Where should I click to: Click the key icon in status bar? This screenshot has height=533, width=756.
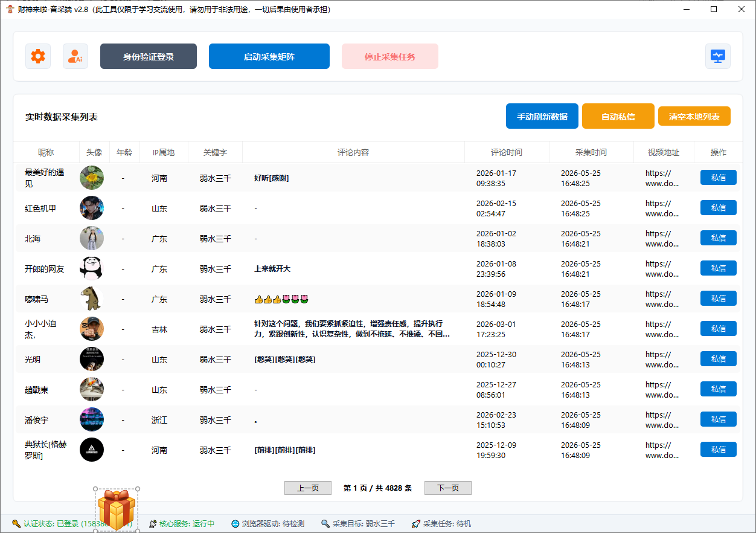16,523
